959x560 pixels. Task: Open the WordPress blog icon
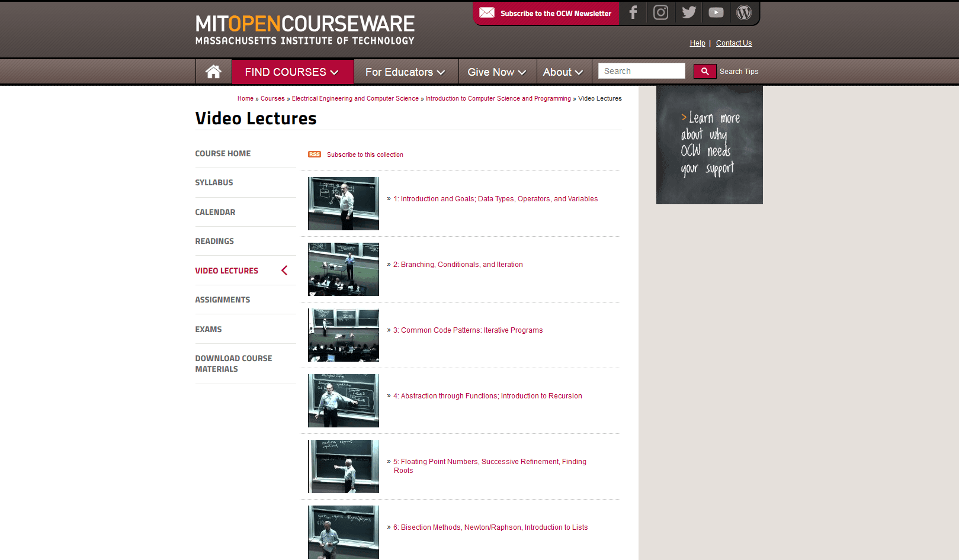coord(743,12)
